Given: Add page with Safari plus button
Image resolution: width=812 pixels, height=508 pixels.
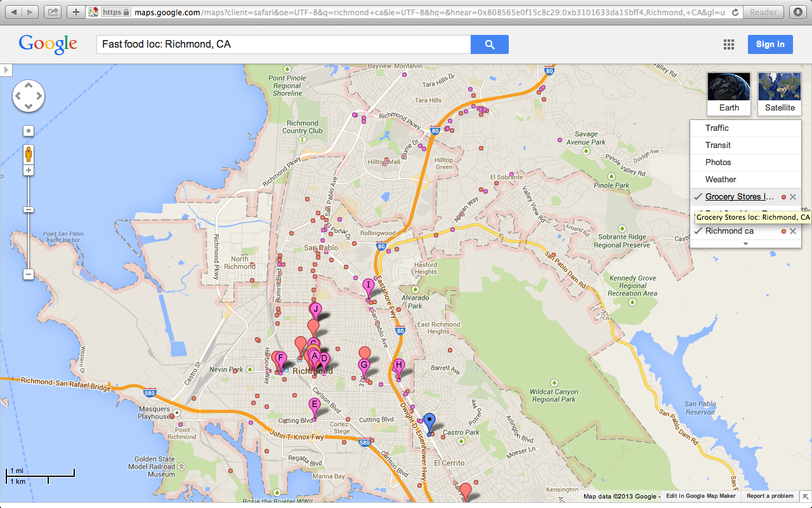Looking at the screenshot, I should (x=76, y=12).
